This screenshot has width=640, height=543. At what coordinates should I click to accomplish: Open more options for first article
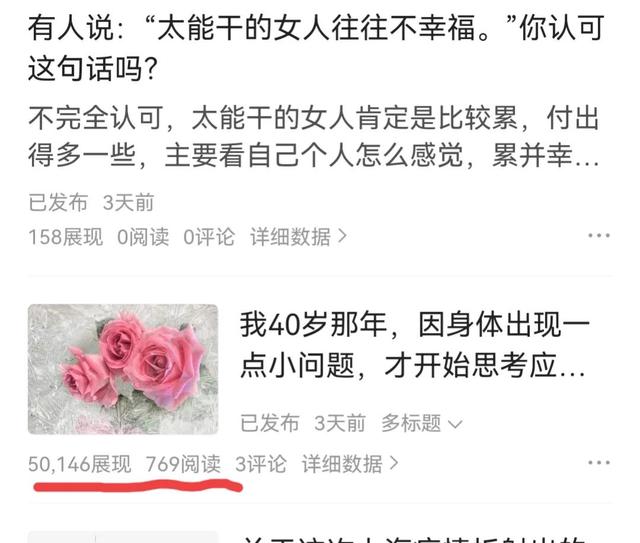[599, 236]
